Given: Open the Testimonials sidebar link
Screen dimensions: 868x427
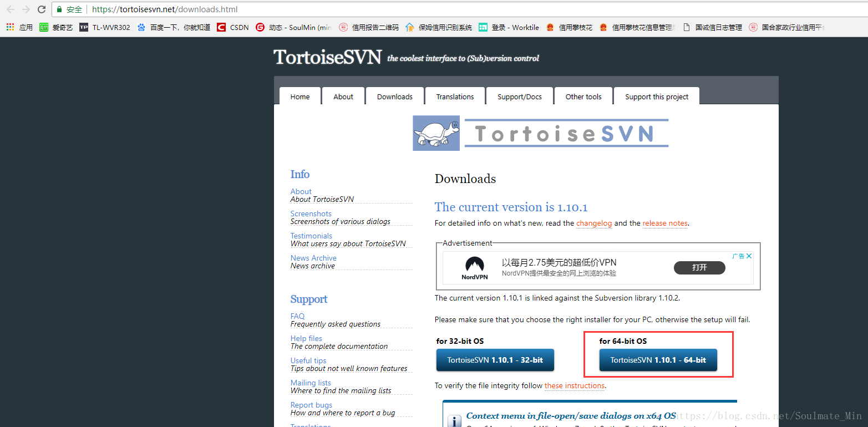Looking at the screenshot, I should 312,236.
